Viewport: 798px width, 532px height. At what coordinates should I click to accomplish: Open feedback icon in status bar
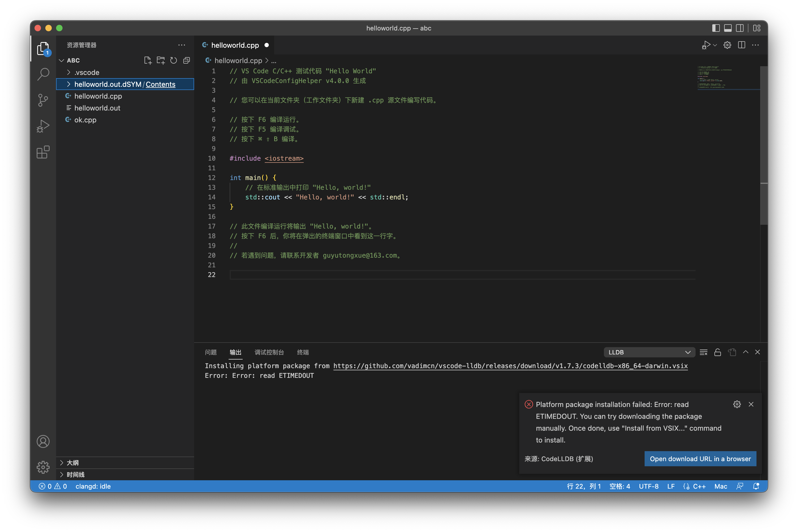(x=740, y=486)
